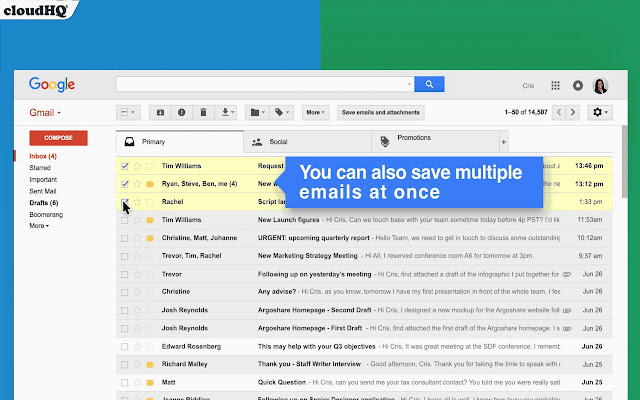Click the Report spam icon

[x=182, y=112]
